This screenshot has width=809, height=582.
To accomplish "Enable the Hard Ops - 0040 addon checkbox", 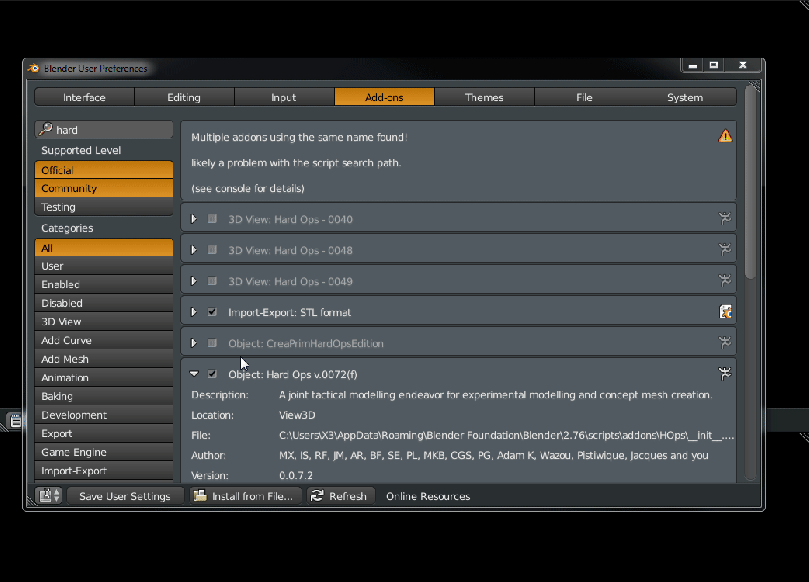I will 212,219.
